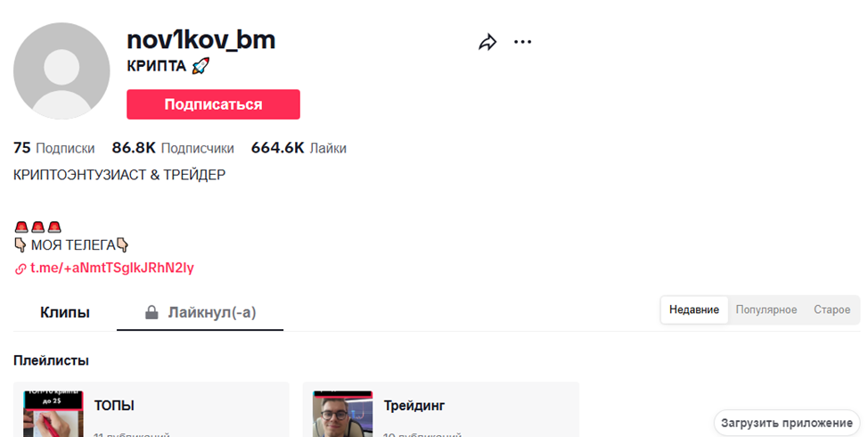View the 75 Подписки following list
Image resolution: width=868 pixels, height=437 pixels.
click(x=53, y=148)
